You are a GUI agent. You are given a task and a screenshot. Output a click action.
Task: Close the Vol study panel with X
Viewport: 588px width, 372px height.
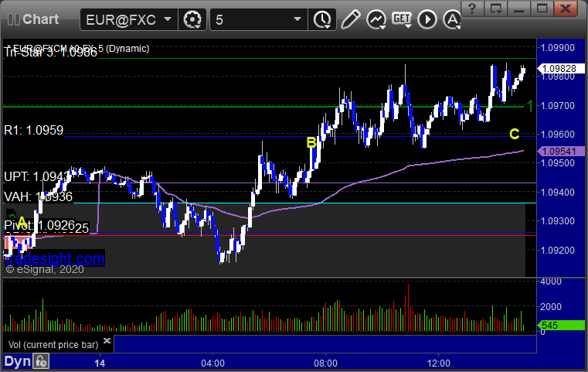click(x=107, y=341)
